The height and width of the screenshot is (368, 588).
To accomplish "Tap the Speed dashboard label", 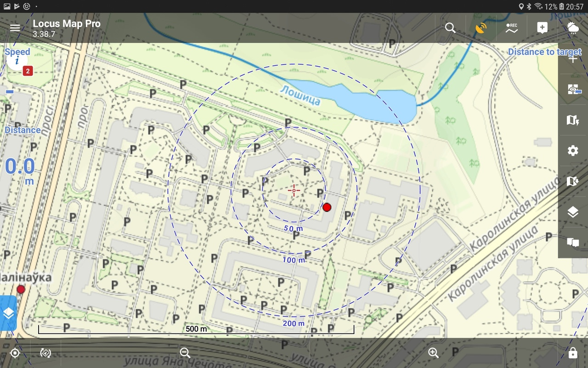I will click(x=17, y=52).
